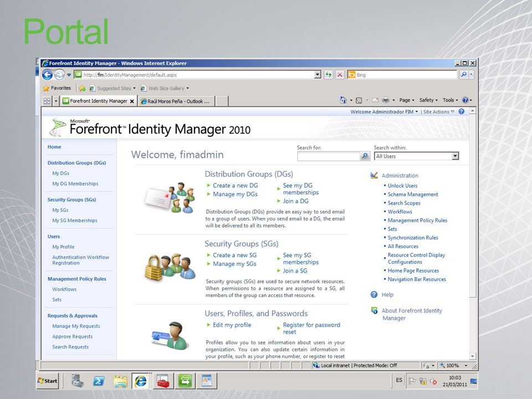Image resolution: width=532 pixels, height=399 pixels.
Task: Click the page scrollbar down arrow
Action: pos(473,356)
